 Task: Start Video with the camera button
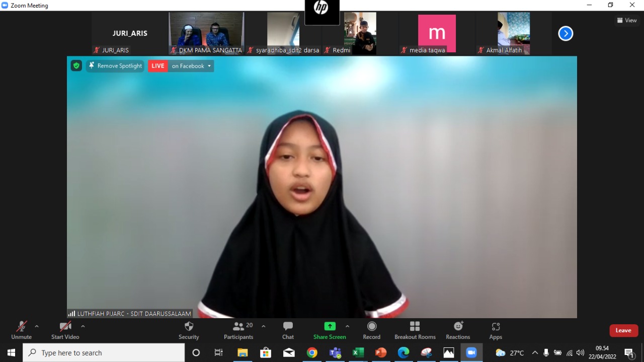tap(65, 330)
